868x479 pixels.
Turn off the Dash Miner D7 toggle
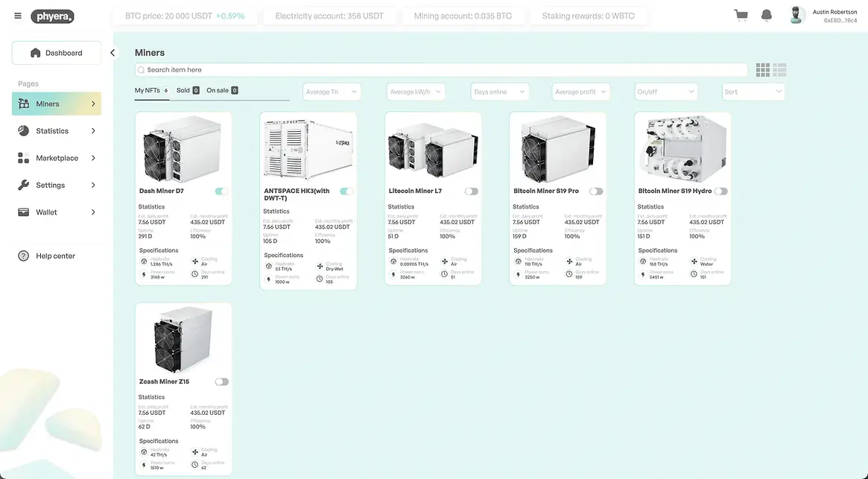(x=221, y=191)
